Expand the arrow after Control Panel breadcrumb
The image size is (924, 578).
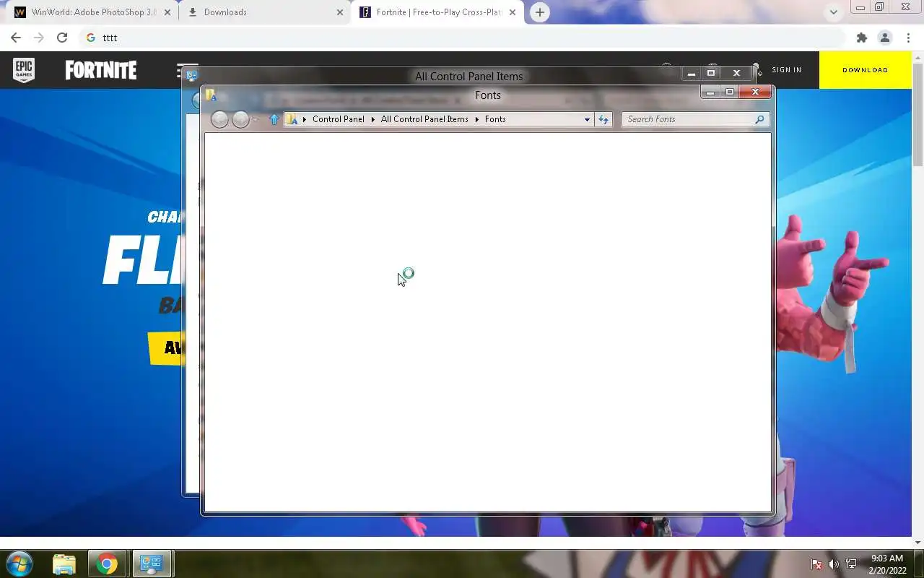[x=373, y=119]
